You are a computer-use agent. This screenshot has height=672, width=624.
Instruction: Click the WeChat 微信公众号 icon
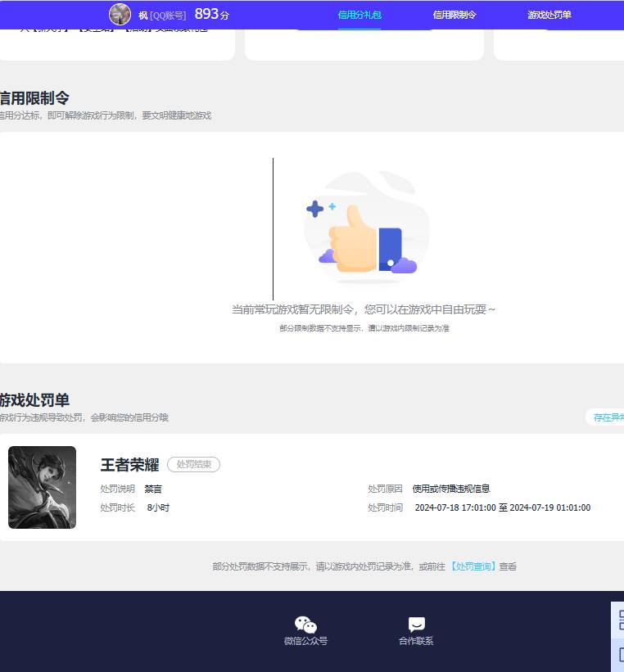(x=305, y=625)
